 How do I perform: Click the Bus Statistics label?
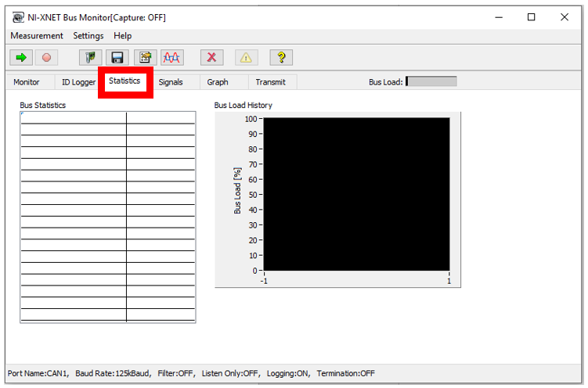point(43,106)
